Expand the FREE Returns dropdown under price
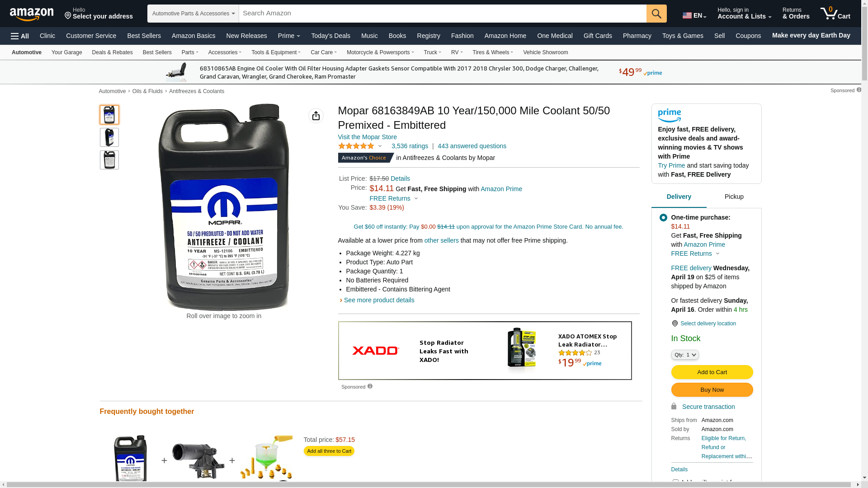 point(394,198)
